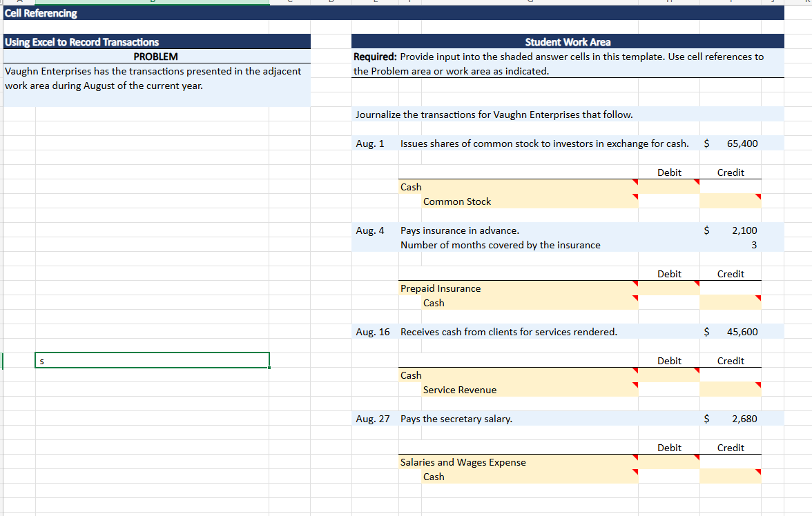Screen dimensions: 812x516
Task: Select the Student Work Area header cell
Action: (566, 41)
